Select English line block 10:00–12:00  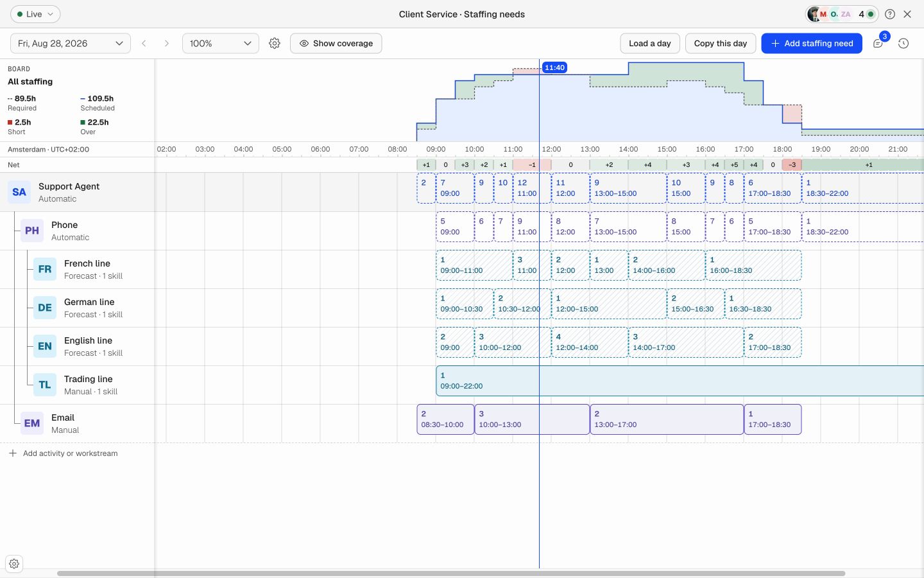(x=513, y=342)
